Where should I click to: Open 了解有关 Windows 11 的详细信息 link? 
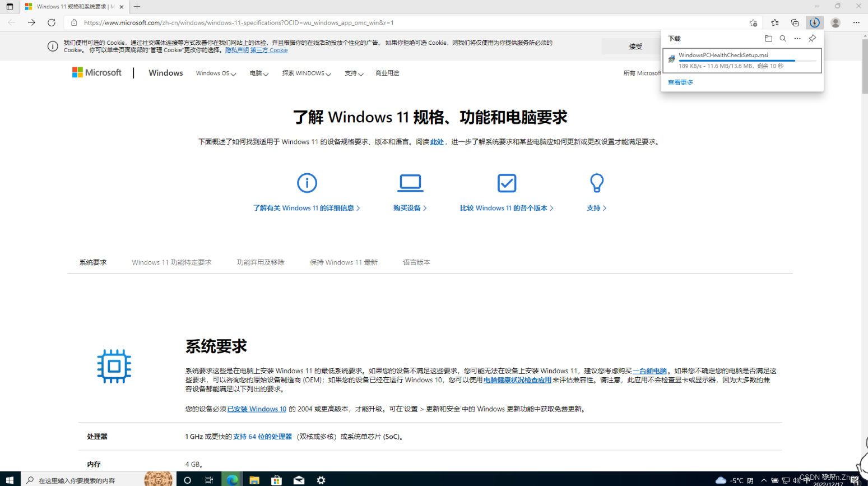point(307,208)
